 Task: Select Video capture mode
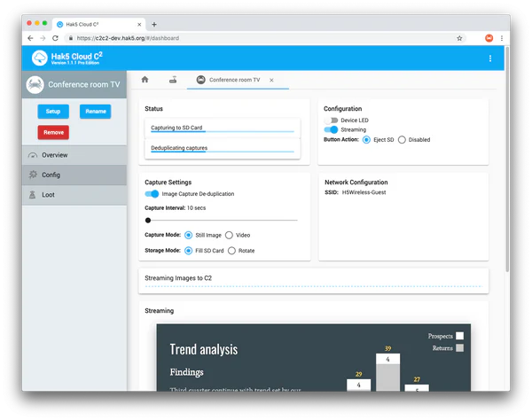click(x=229, y=235)
